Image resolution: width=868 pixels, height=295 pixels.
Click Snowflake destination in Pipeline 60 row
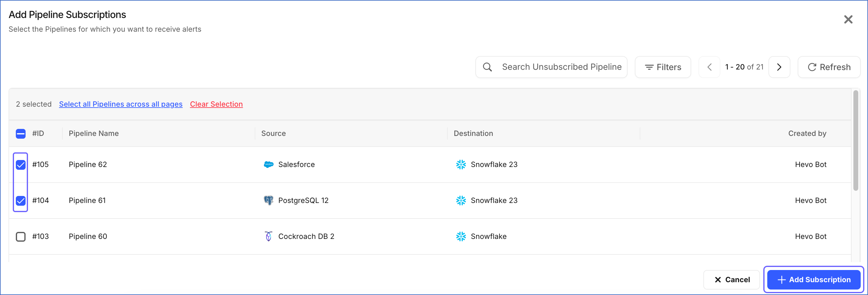pyautogui.click(x=488, y=236)
